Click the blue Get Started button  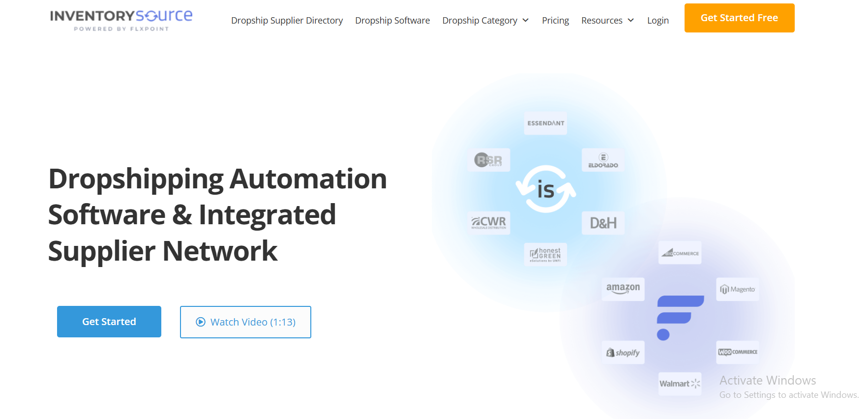(x=109, y=322)
